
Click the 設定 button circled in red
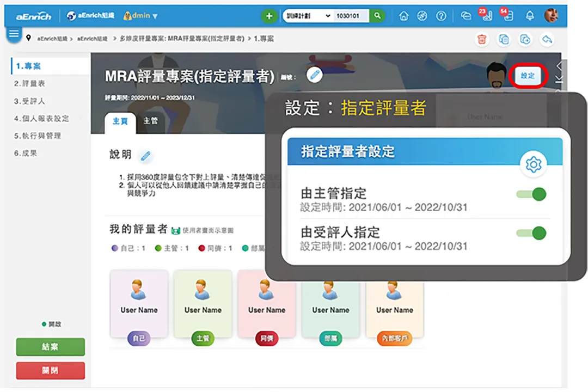[528, 76]
